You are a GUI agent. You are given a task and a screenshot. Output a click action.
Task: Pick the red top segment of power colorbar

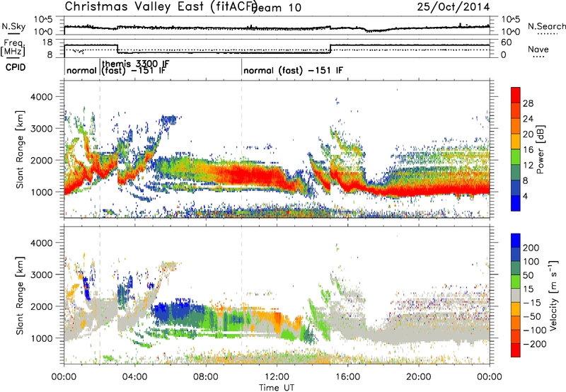tap(516, 95)
